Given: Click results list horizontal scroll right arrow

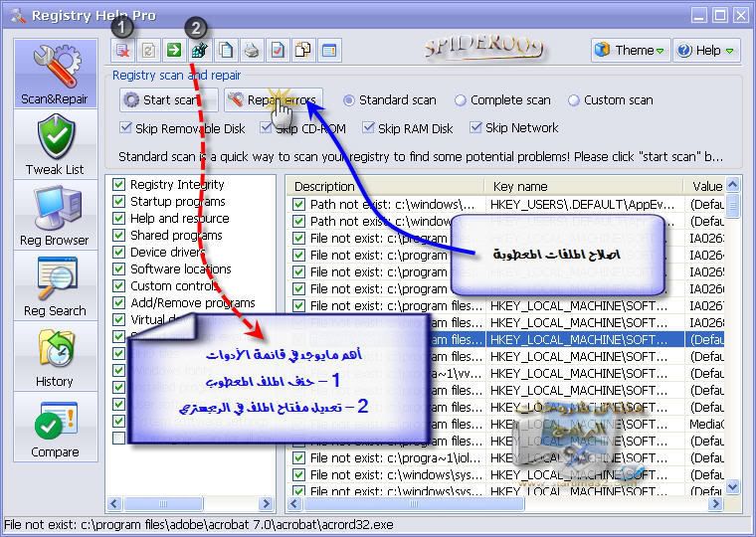Looking at the screenshot, I should coord(716,504).
